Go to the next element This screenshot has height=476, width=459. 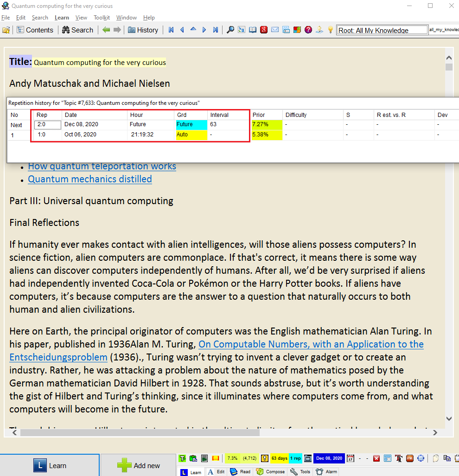tap(204, 30)
